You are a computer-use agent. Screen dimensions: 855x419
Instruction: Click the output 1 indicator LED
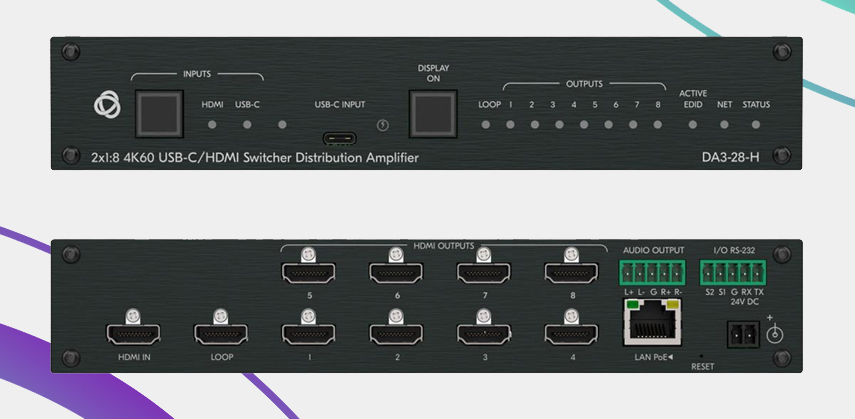[510, 124]
